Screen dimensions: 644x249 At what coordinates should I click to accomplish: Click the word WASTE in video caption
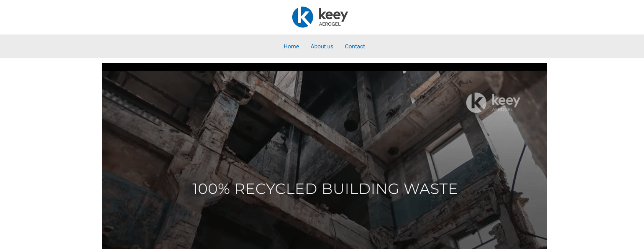pos(431,189)
